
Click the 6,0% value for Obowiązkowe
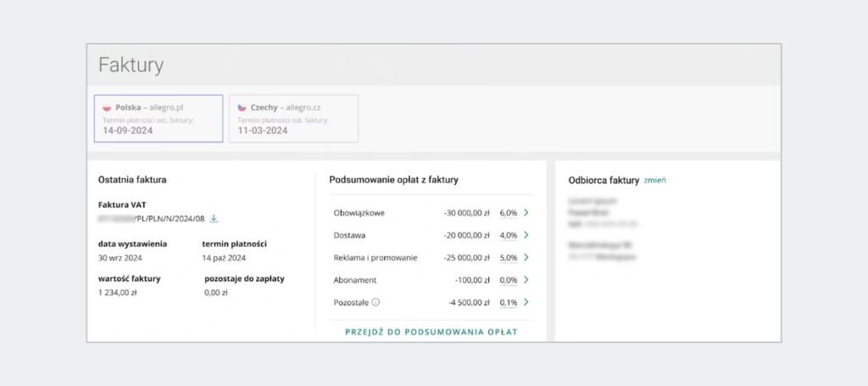coord(508,213)
